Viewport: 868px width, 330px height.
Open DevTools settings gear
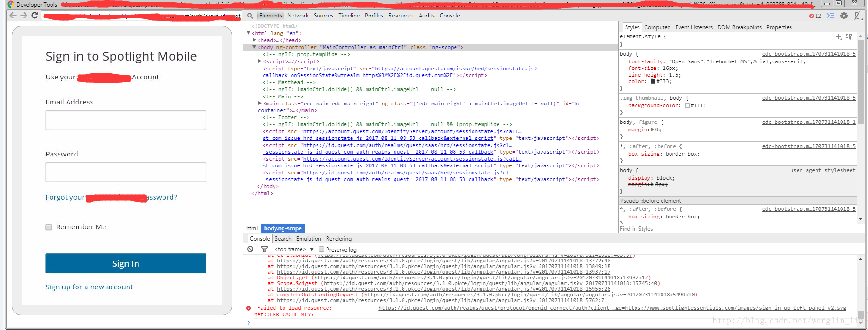tap(844, 16)
